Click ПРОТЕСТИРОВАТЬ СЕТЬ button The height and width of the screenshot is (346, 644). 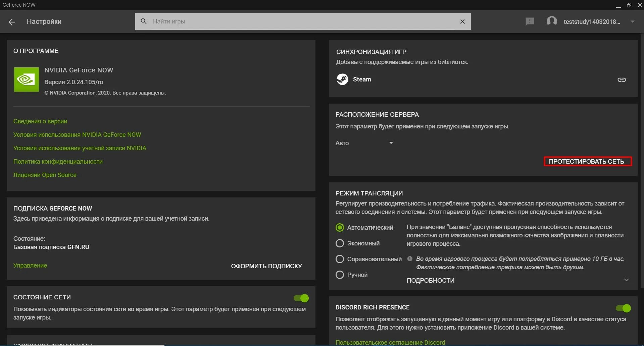tap(588, 161)
